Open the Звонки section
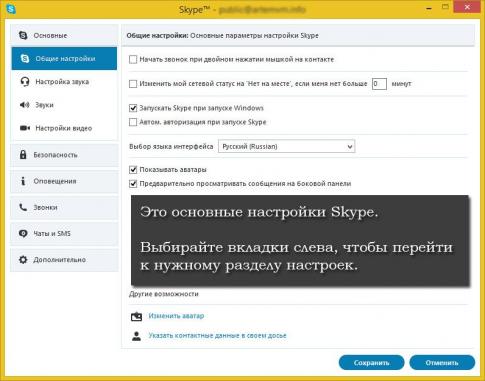The height and width of the screenshot is (381, 485). pos(64,207)
